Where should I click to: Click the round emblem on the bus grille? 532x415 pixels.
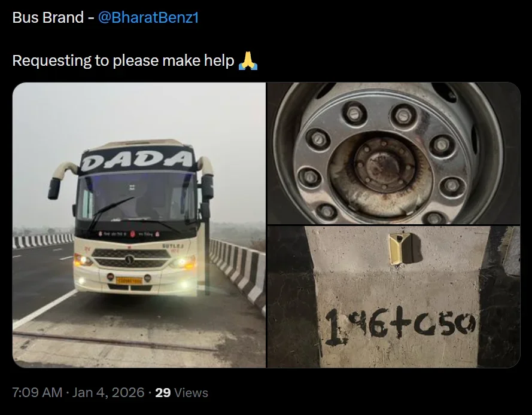[130, 260]
